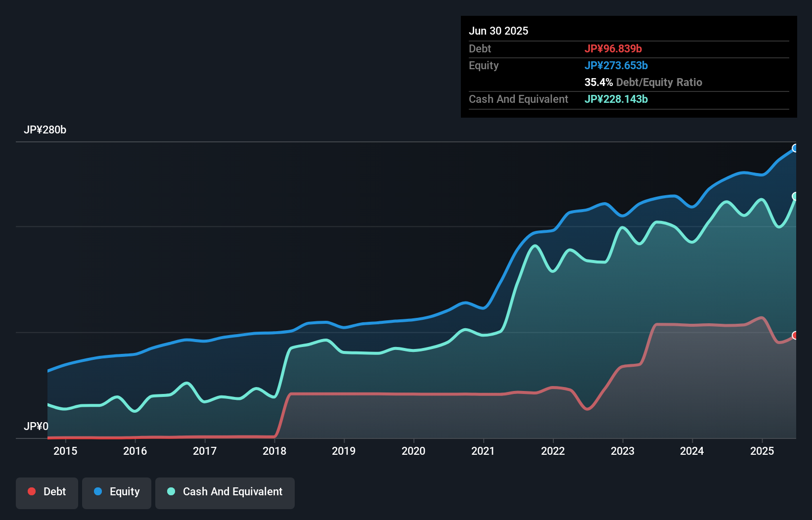Click the teal Cash endpoint marker
Image resolution: width=812 pixels, height=520 pixels.
(x=795, y=196)
